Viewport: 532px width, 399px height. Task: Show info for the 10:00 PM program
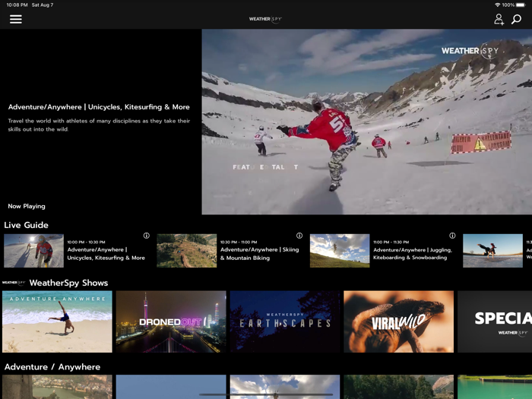147,236
